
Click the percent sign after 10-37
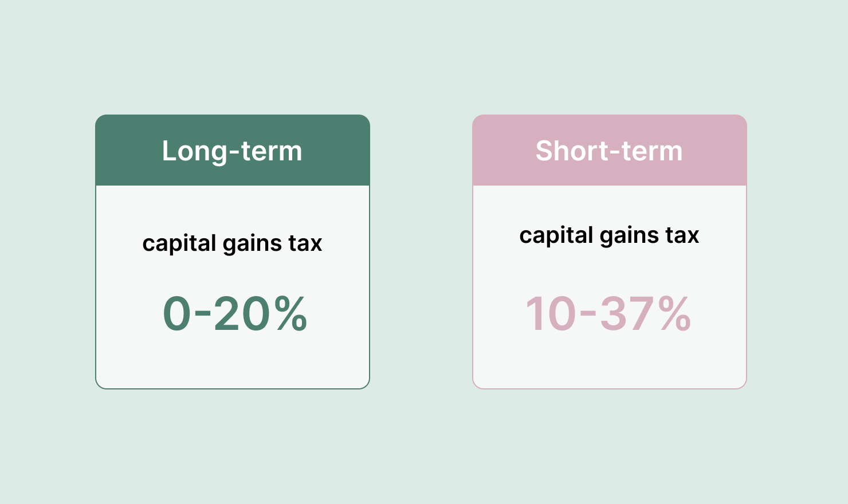point(674,314)
